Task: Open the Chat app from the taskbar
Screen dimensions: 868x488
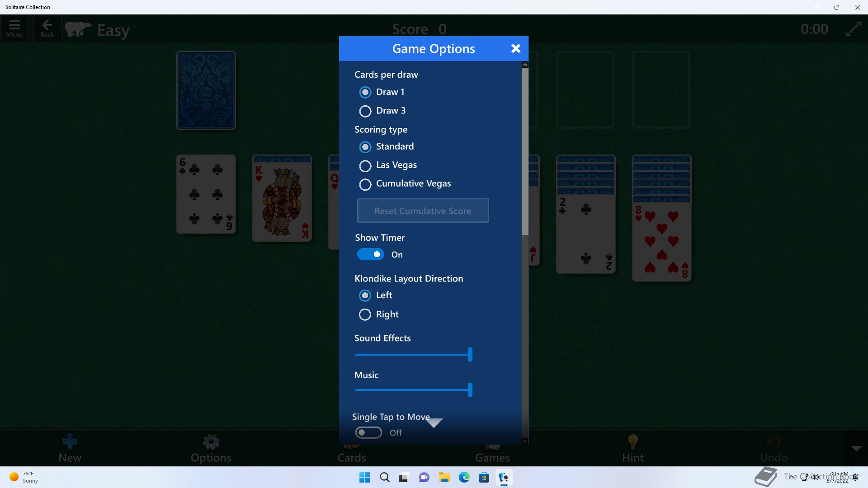Action: coord(424,477)
